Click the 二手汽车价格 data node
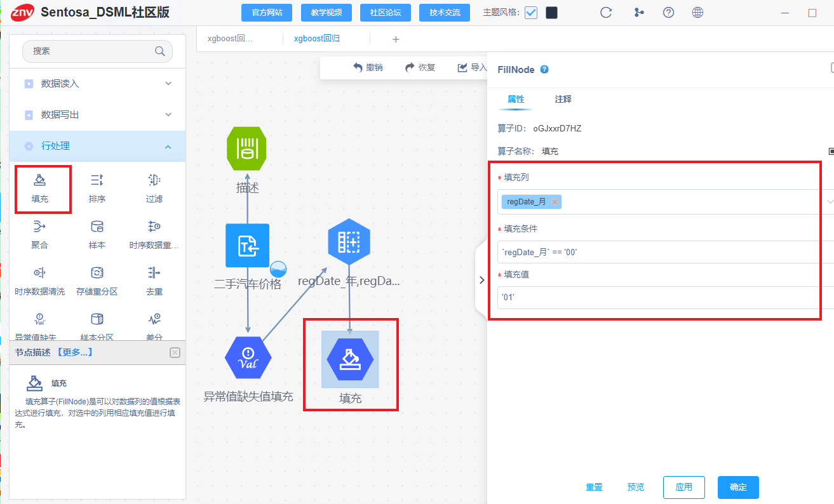This screenshot has height=504, width=834. 247,245
